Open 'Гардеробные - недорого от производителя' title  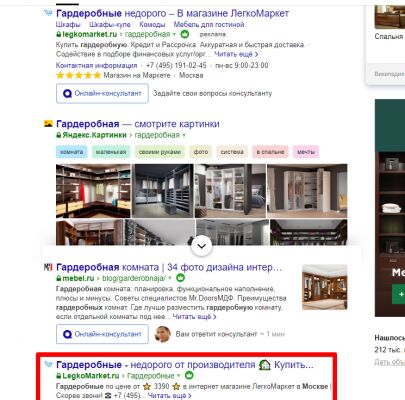tap(185, 365)
